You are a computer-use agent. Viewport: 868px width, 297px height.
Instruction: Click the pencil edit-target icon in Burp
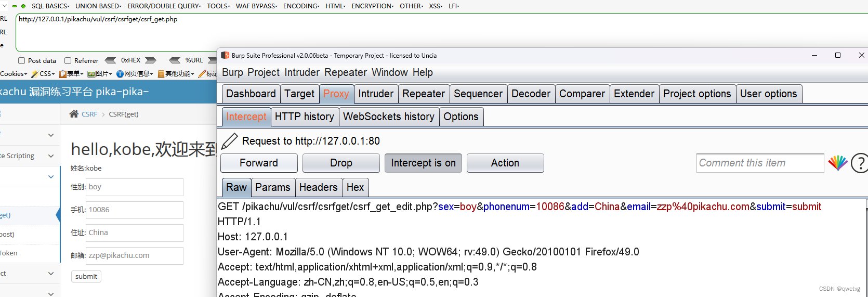click(x=229, y=141)
